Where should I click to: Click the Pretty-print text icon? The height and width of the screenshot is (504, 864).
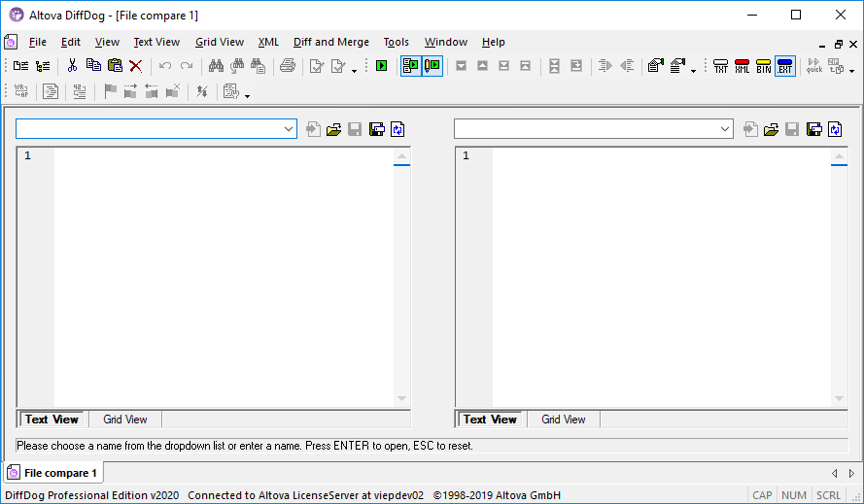[x=51, y=91]
